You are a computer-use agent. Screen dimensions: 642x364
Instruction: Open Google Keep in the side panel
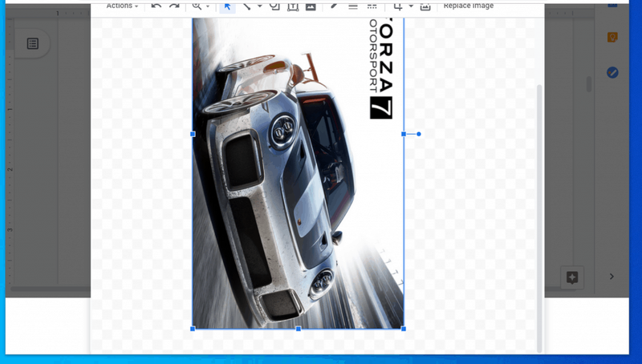click(x=612, y=38)
